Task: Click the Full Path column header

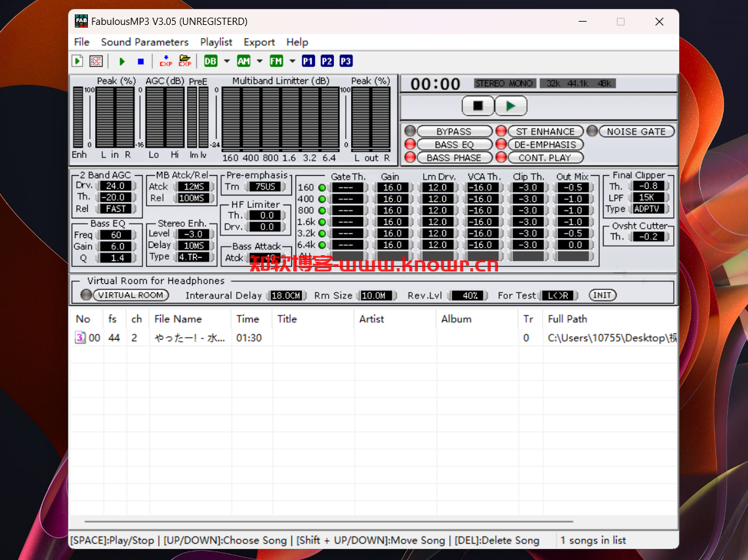Action: click(610, 319)
